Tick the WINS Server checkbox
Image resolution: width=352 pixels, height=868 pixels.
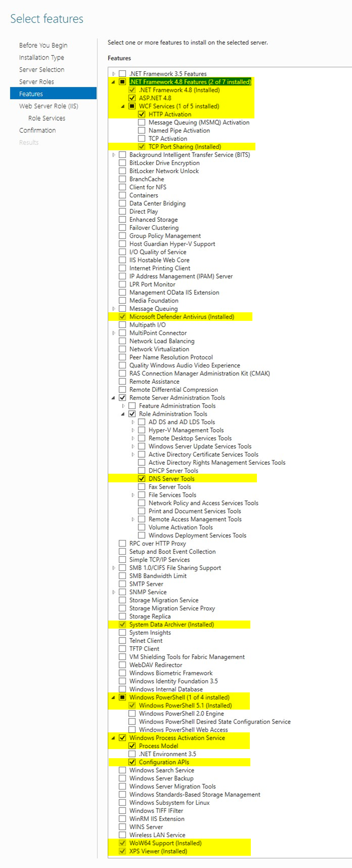(123, 827)
